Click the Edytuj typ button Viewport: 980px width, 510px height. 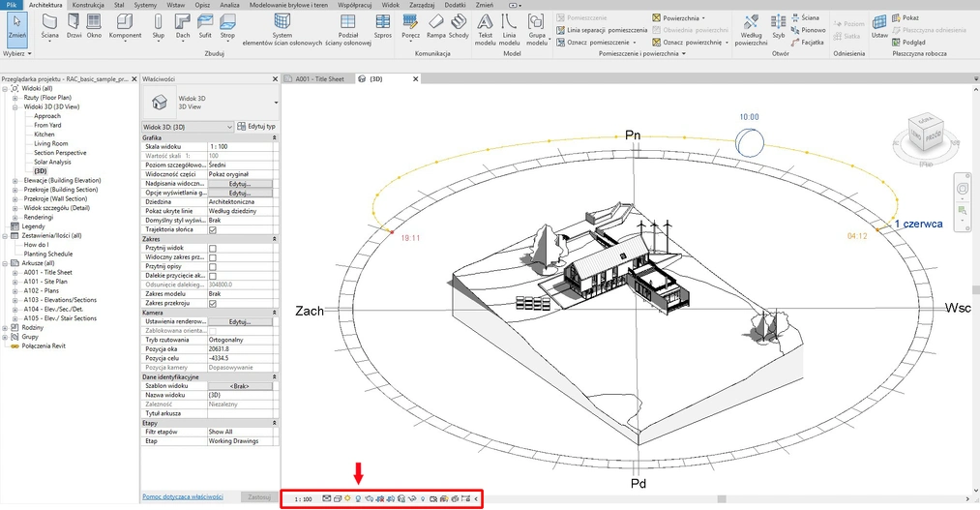click(256, 127)
